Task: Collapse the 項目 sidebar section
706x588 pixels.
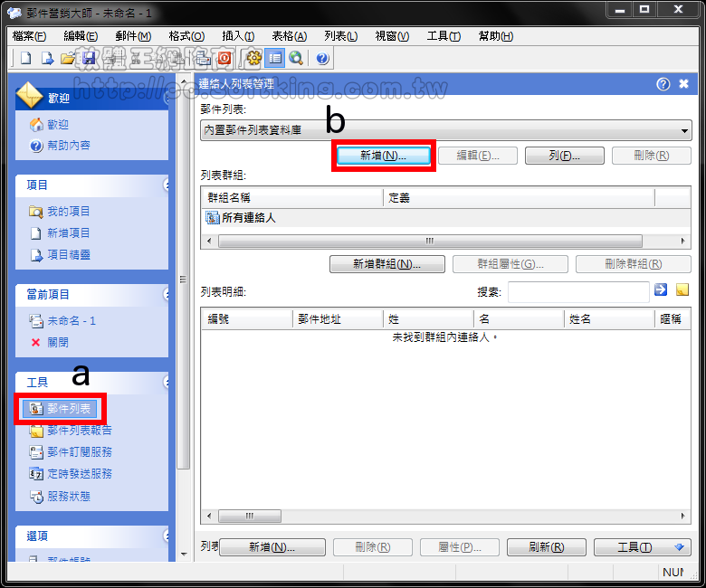Action: click(167, 185)
